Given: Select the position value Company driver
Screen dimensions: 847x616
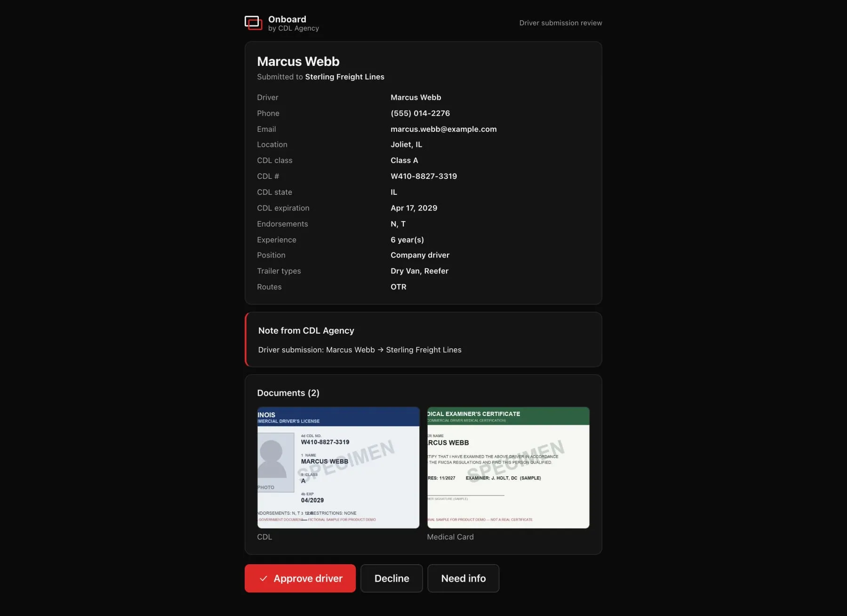Looking at the screenshot, I should pos(420,255).
